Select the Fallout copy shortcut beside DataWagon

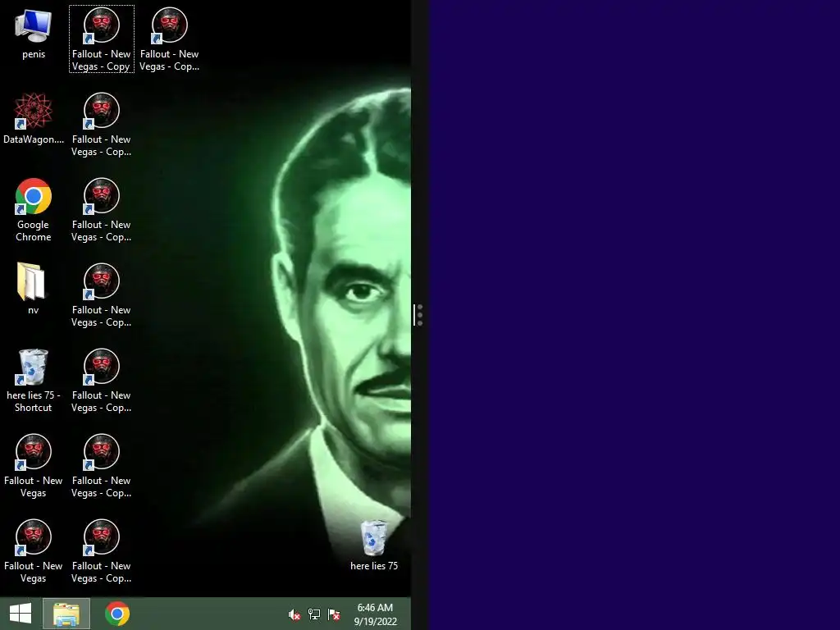coord(101,125)
